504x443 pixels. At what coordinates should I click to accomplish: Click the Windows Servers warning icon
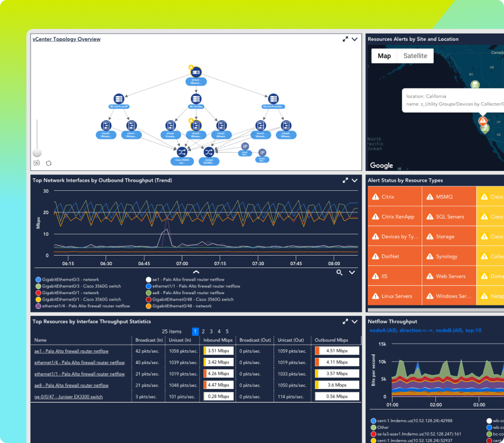click(x=430, y=296)
